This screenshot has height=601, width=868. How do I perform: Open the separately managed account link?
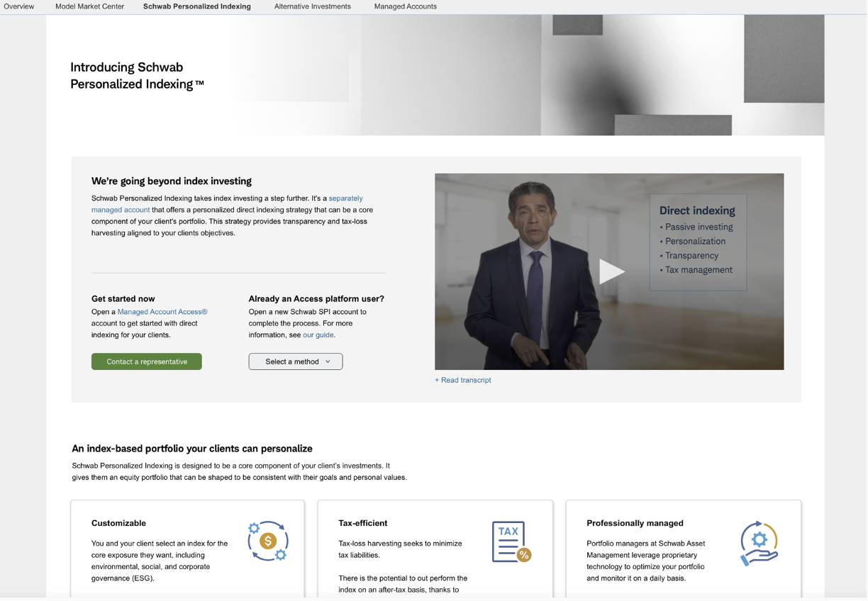[x=227, y=204]
